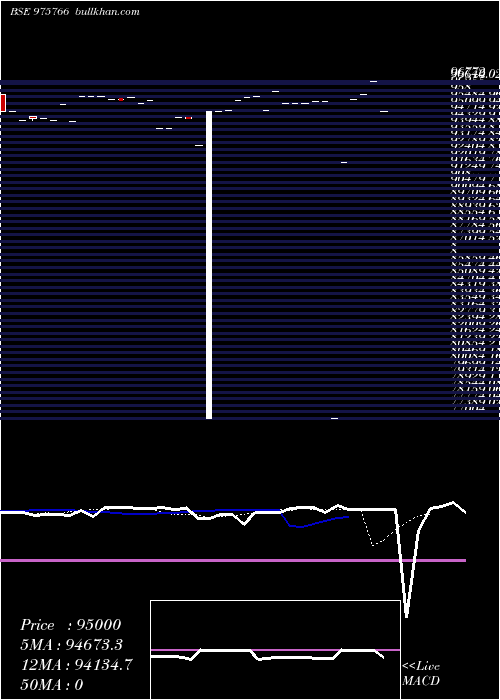Select the blue moving average line dip
Viewport: 500px width, 700px height.
297,526
